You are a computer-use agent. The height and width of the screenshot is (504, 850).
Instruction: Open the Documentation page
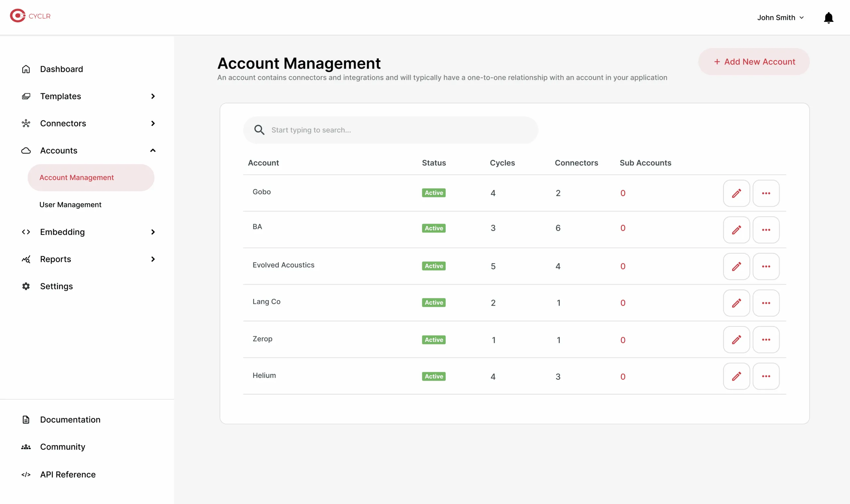coord(70,419)
